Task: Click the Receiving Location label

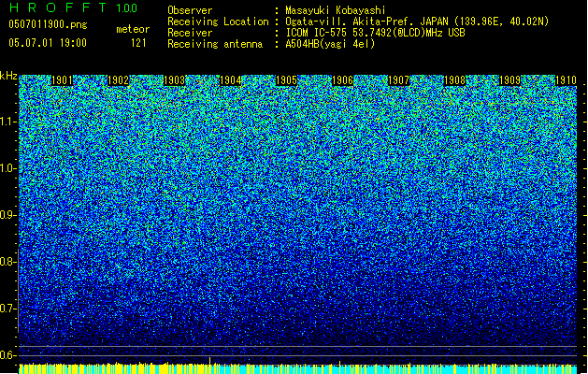Action: [218, 22]
